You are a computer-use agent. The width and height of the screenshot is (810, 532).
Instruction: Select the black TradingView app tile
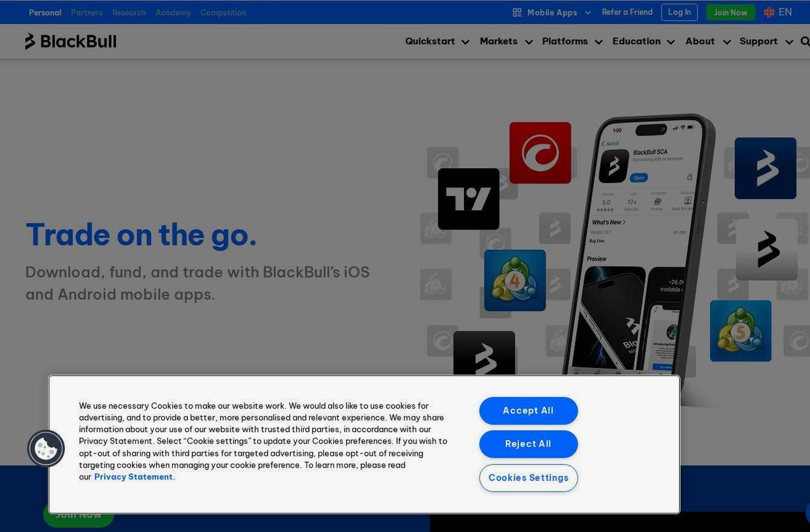tap(468, 199)
